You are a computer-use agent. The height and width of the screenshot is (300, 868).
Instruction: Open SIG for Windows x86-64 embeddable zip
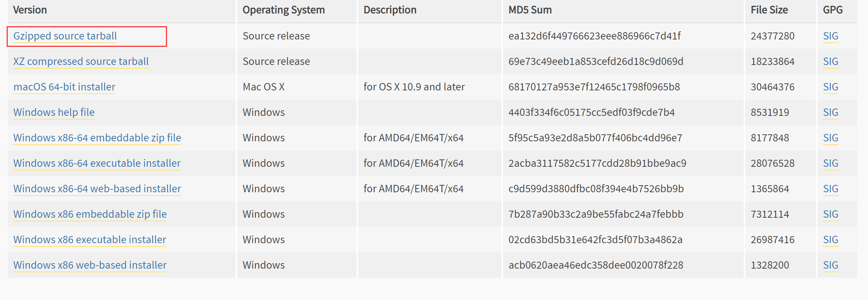pos(830,138)
